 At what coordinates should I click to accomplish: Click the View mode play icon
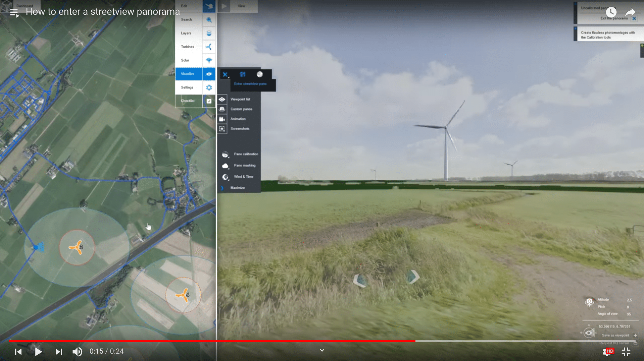[x=224, y=6]
